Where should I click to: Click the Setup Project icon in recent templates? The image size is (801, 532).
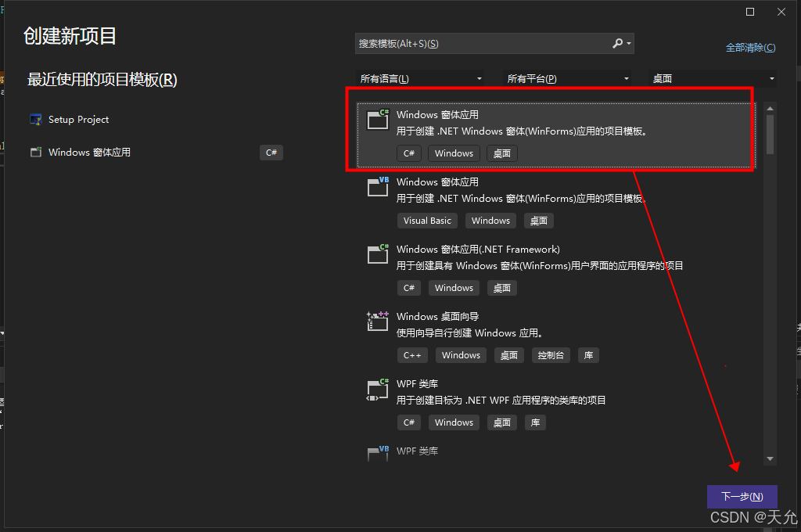[36, 120]
